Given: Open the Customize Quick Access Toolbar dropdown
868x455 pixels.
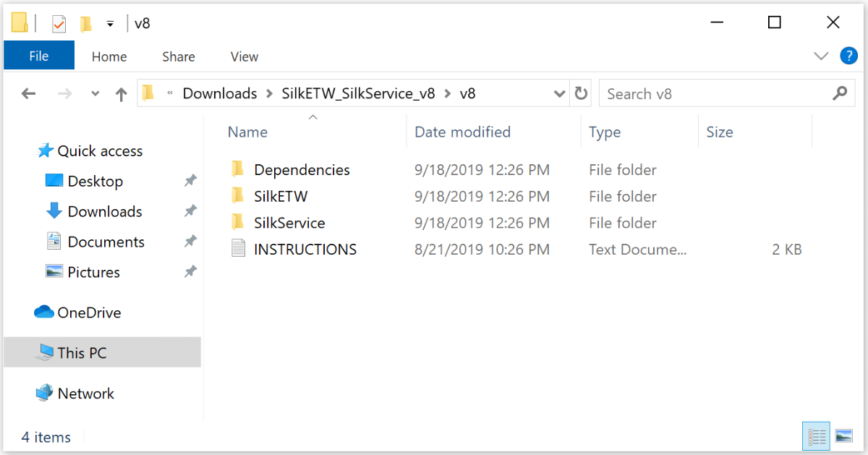Looking at the screenshot, I should coord(110,24).
